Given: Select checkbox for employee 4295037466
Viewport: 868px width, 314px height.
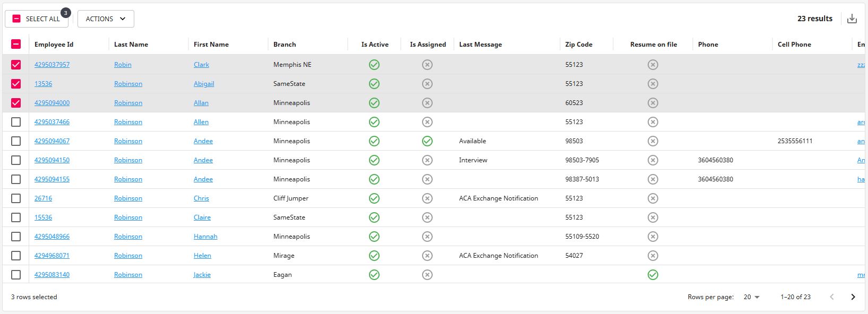Looking at the screenshot, I should pos(16,122).
